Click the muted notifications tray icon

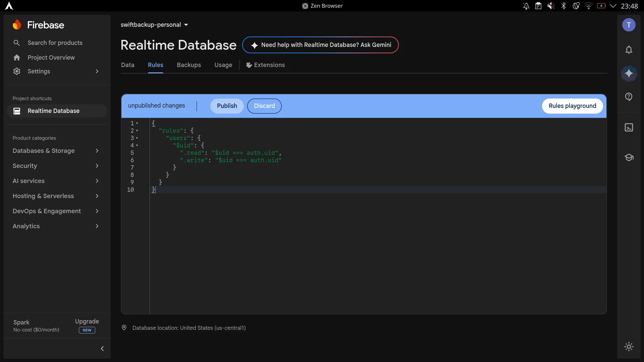click(x=526, y=6)
